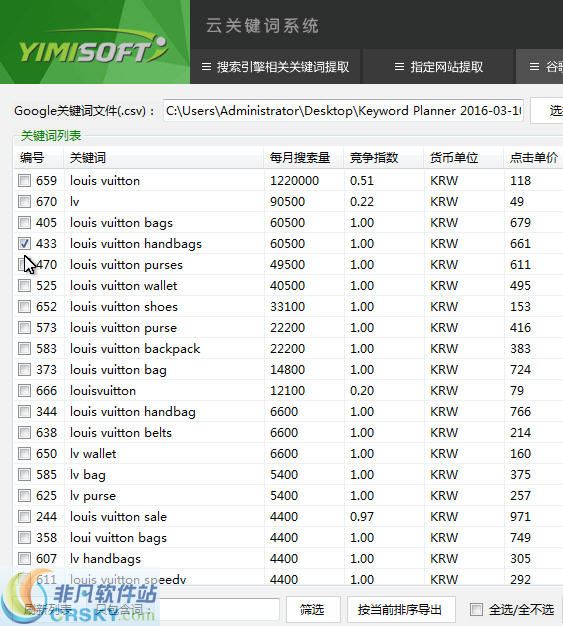
Task: Click keyword 'lv handbags'
Action: (x=105, y=559)
